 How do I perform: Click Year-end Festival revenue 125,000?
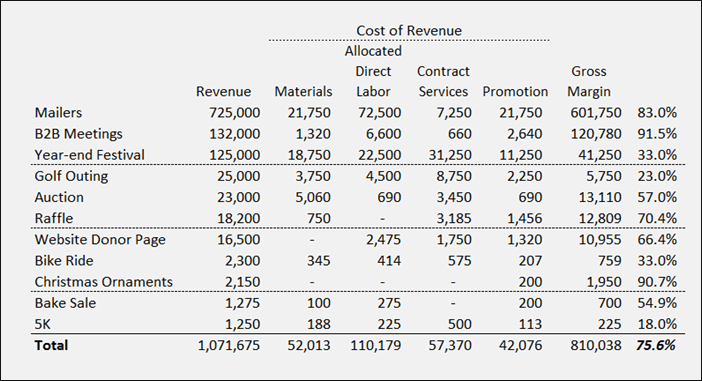(x=235, y=154)
